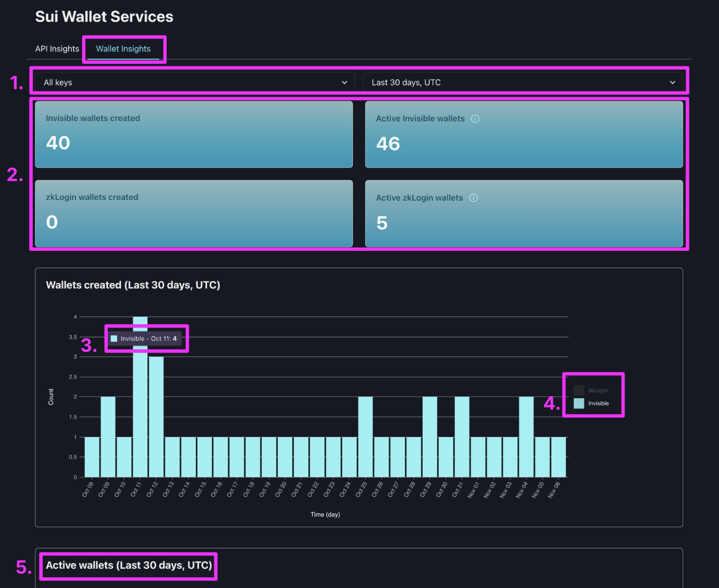Click the 'Oct 20' x-axis label

coord(281,489)
